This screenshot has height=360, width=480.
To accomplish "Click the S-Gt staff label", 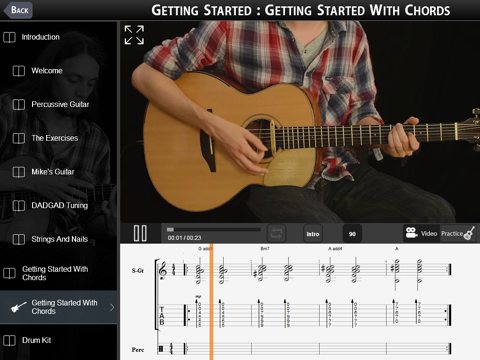I will [x=137, y=270].
